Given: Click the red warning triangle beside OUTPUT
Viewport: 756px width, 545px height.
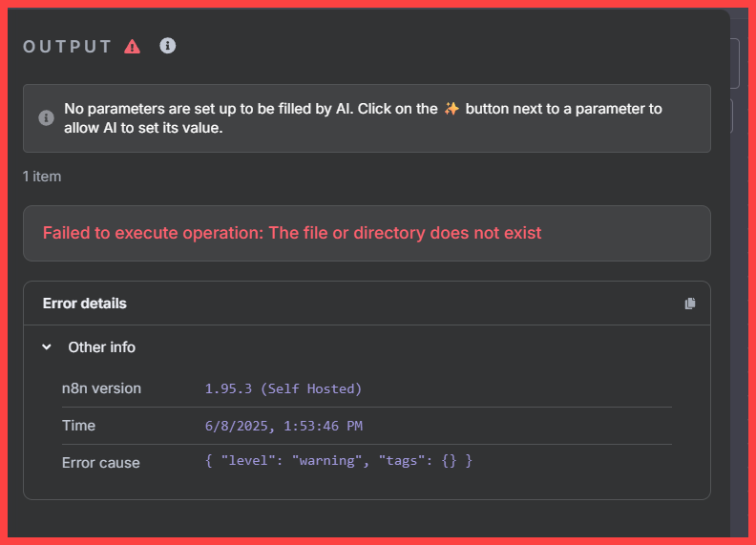Looking at the screenshot, I should 132,47.
